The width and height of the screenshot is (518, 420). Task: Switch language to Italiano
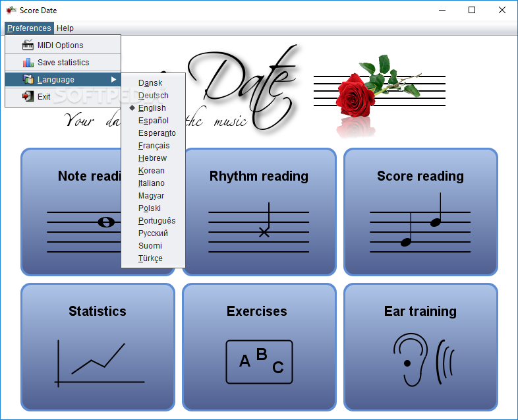153,183
